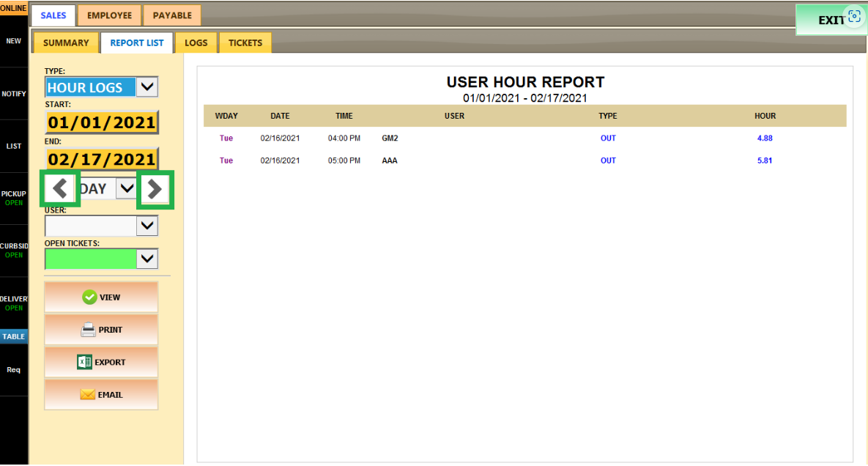Click OUT type in AAA row

608,160
